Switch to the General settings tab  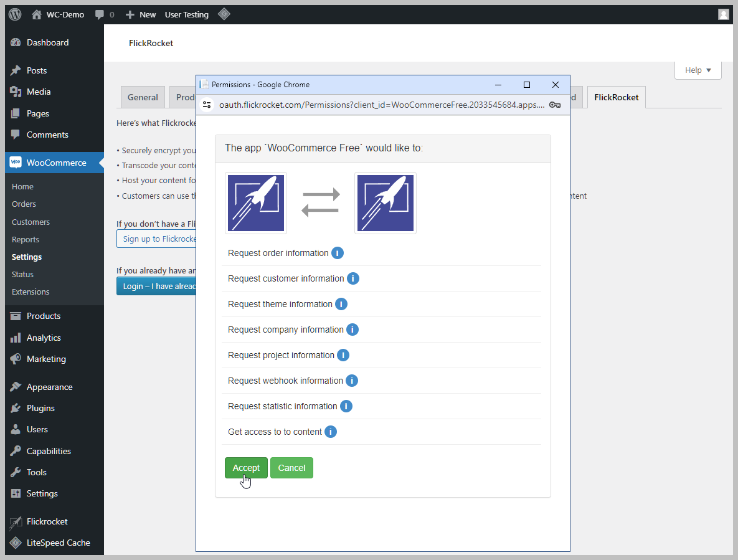click(x=143, y=97)
